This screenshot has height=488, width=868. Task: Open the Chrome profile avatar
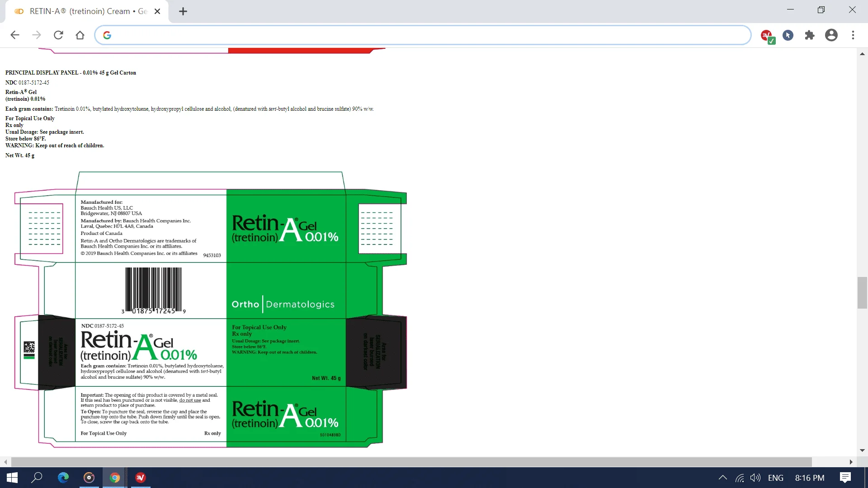pyautogui.click(x=831, y=35)
